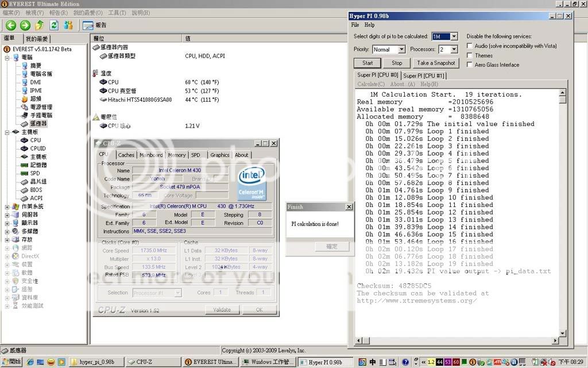This screenshot has height=368, width=588.
Task: Open the CPUID page in the tree
Action: point(38,148)
